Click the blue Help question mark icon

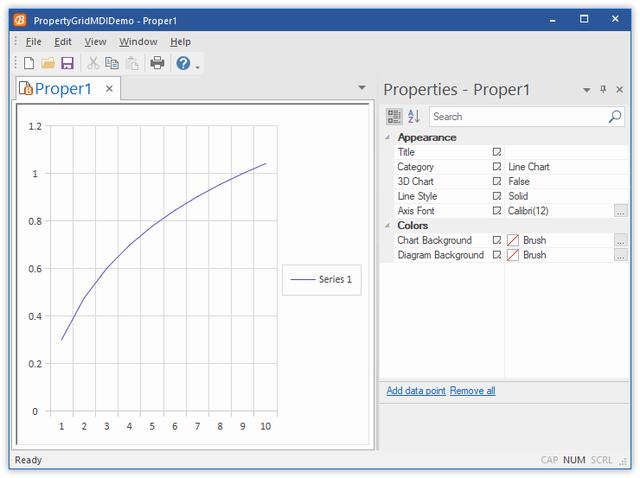(x=183, y=63)
